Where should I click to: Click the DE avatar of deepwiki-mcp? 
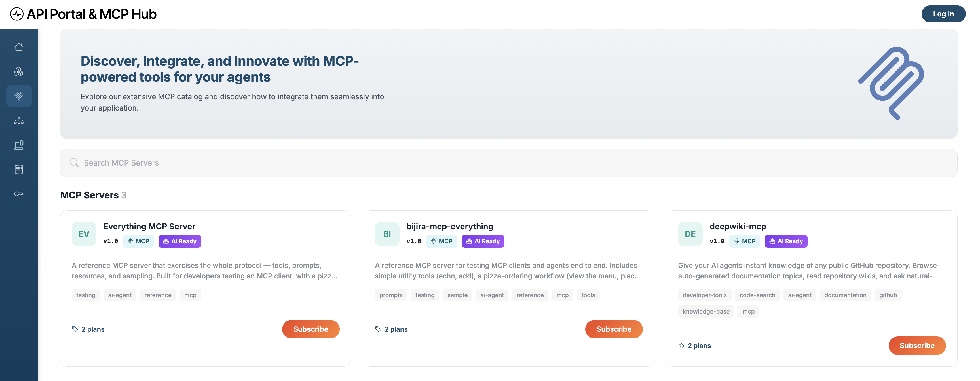tap(690, 234)
